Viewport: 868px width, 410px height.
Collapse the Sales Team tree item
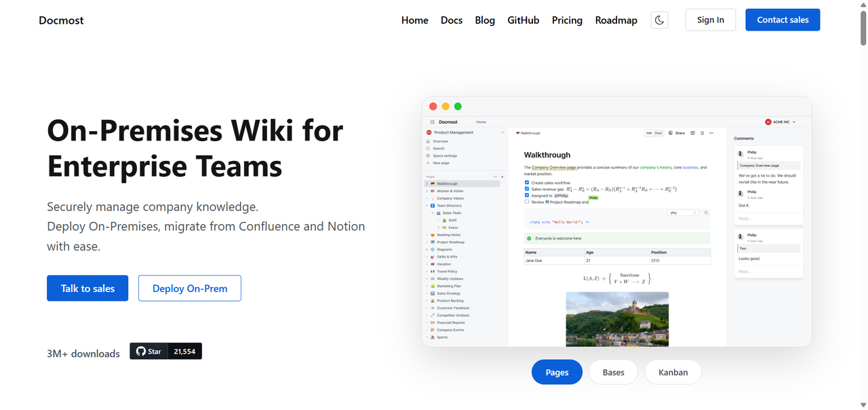[x=433, y=213]
